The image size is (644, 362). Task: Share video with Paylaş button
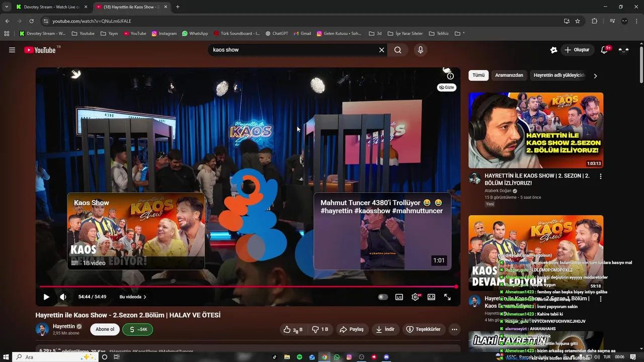pyautogui.click(x=351, y=329)
